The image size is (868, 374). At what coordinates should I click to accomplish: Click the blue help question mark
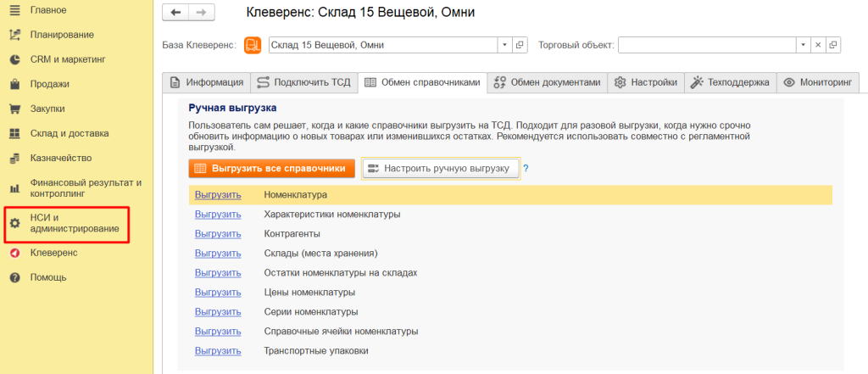(526, 169)
